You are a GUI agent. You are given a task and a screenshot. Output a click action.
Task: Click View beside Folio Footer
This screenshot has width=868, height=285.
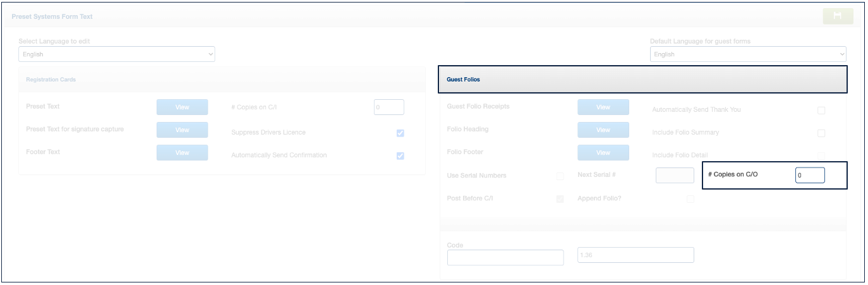tap(603, 153)
